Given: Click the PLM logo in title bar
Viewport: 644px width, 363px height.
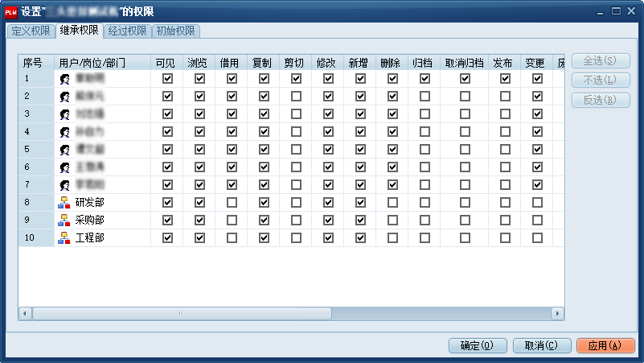Looking at the screenshot, I should click(x=11, y=11).
